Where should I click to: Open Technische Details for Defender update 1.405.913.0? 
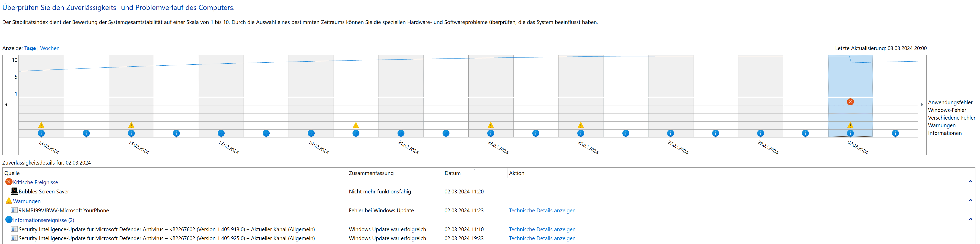tap(542, 229)
